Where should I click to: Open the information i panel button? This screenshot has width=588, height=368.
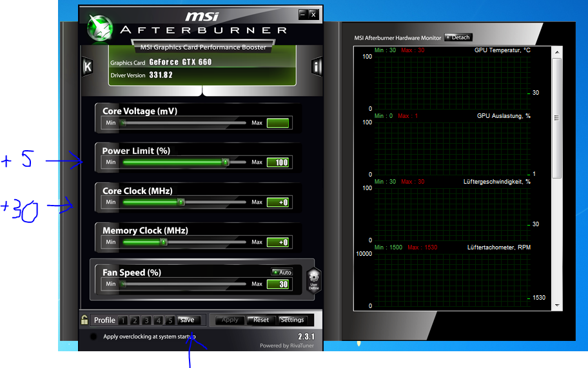[x=317, y=67]
